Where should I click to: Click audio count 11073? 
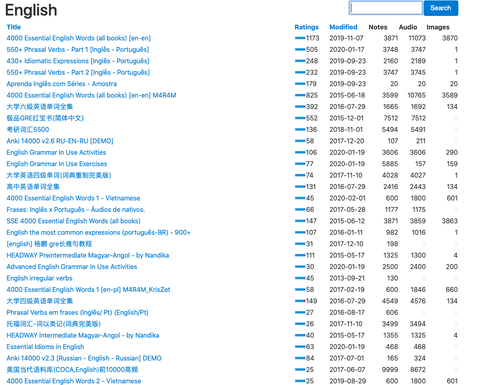[x=417, y=38]
